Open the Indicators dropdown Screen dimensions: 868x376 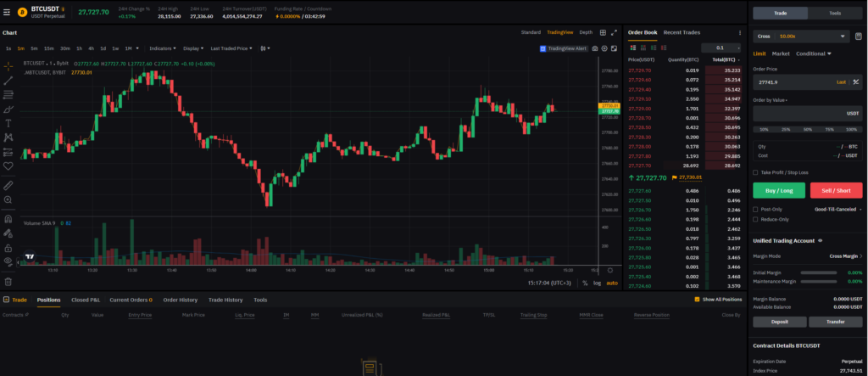(163, 48)
